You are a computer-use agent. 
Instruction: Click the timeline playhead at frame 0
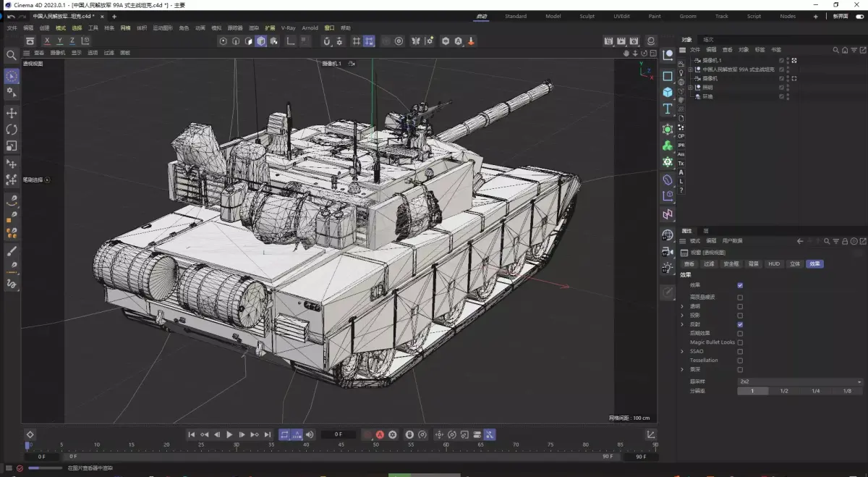tap(28, 445)
